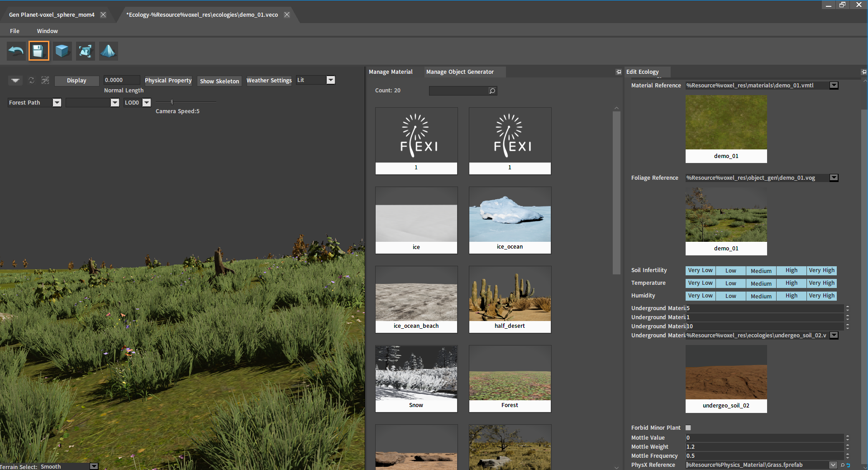This screenshot has width=868, height=470.
Task: Toggle the Forbid Minor Plant checkbox
Action: [x=688, y=428]
